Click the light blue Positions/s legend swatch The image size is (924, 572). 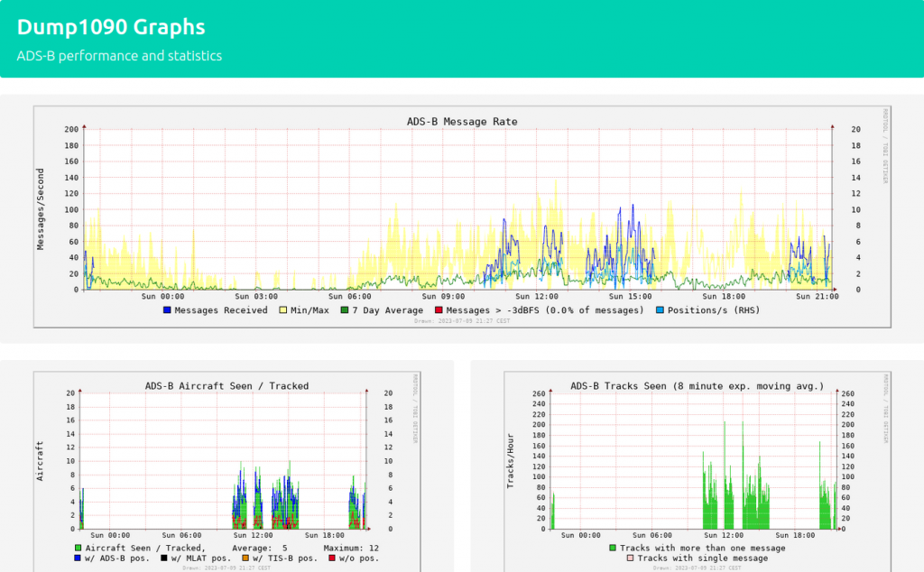coord(660,309)
